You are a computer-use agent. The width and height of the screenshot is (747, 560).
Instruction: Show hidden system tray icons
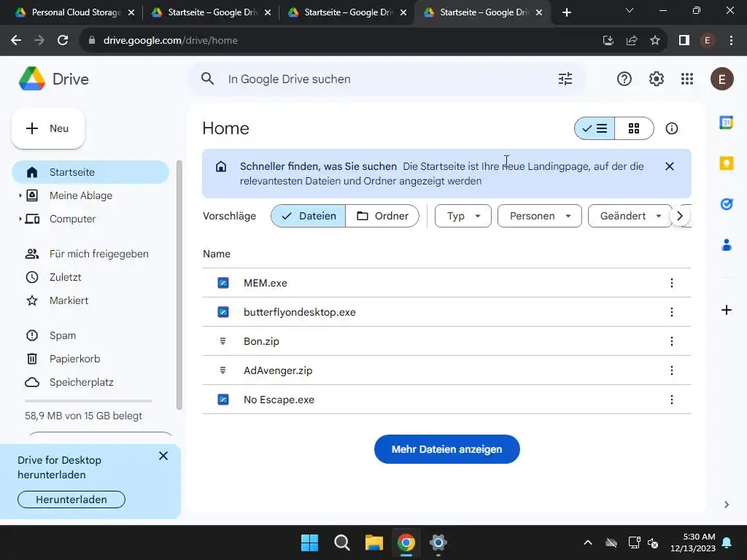(587, 542)
